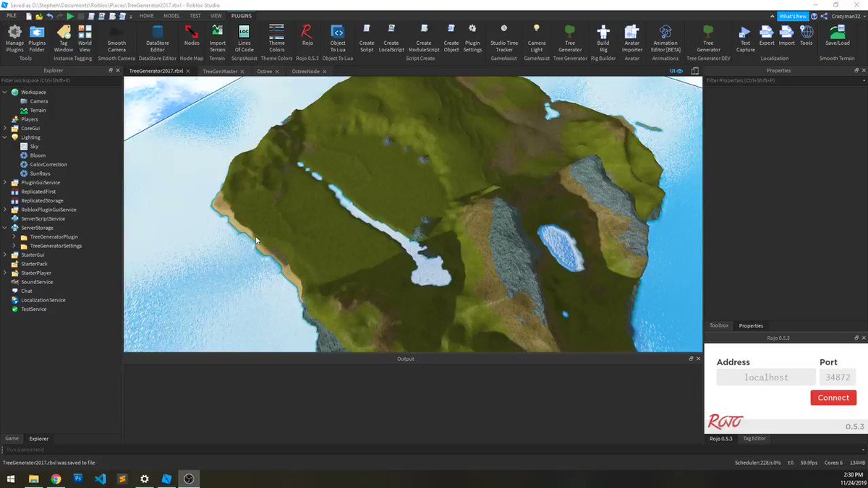Open the Animation Editor [BETA]
The width and height of the screenshot is (868, 488).
[665, 38]
